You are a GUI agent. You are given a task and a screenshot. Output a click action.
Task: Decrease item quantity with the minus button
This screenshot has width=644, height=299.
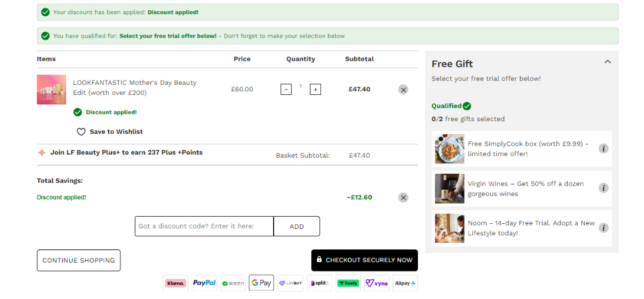point(286,90)
